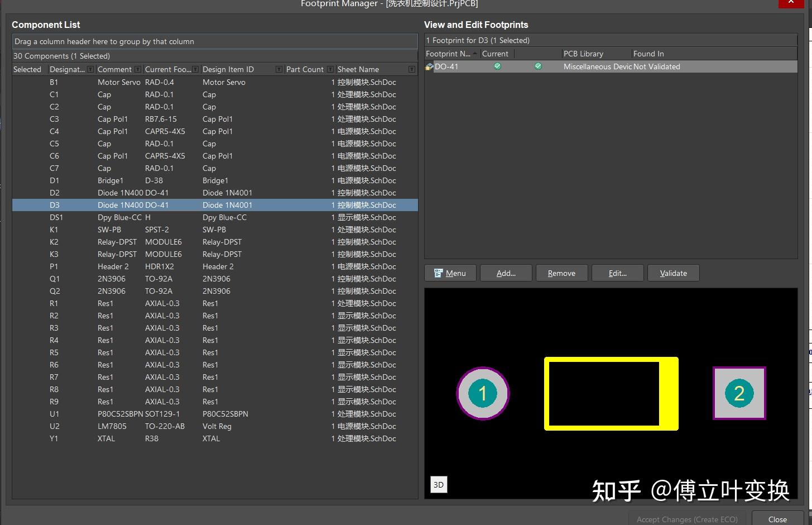
Task: Open the Design Item ID filter dropdown
Action: [279, 69]
